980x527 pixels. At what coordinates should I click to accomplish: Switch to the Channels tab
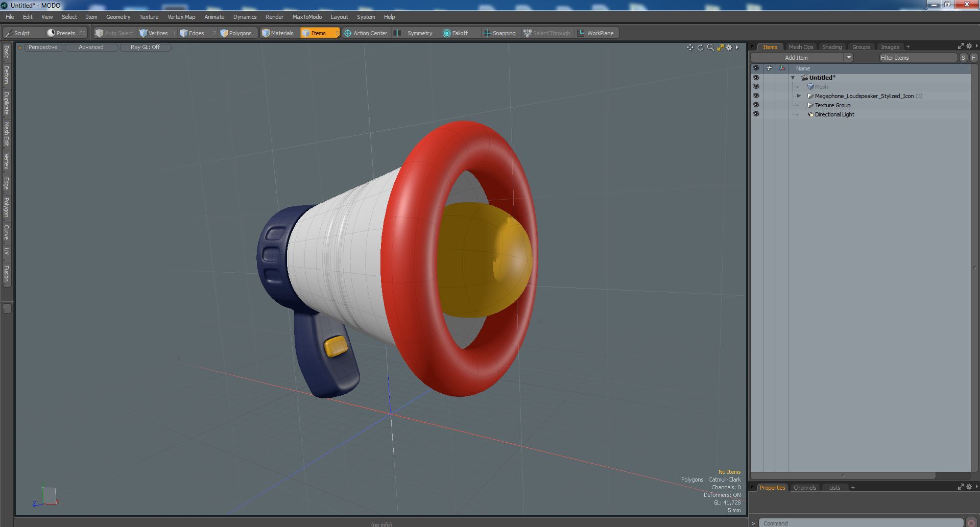tap(804, 488)
